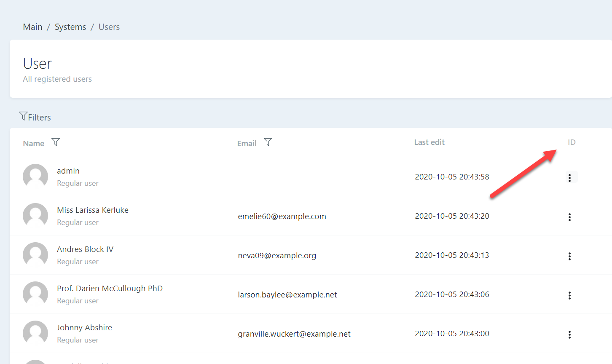Click the ID column header
The image size is (612, 364).
coord(572,142)
